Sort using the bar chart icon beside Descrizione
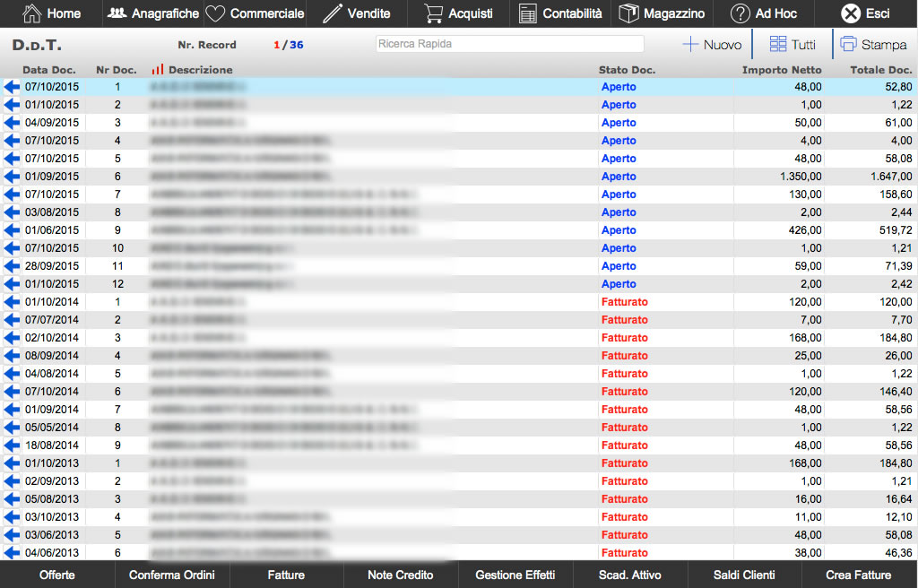 click(x=158, y=69)
